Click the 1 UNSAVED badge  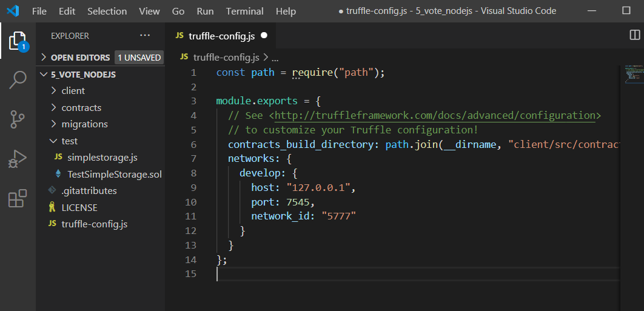139,58
